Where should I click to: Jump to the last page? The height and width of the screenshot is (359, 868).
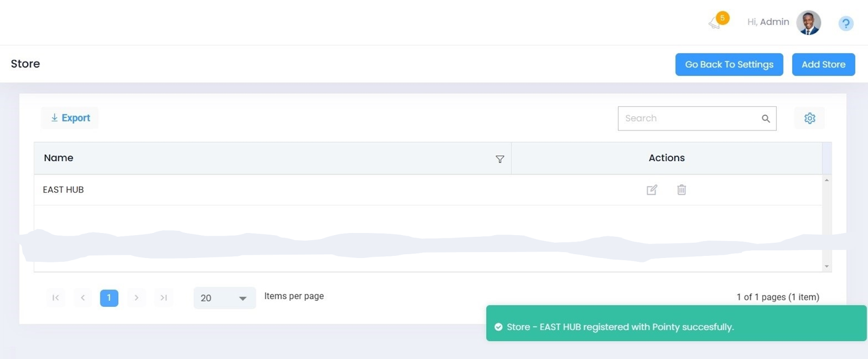point(163,298)
